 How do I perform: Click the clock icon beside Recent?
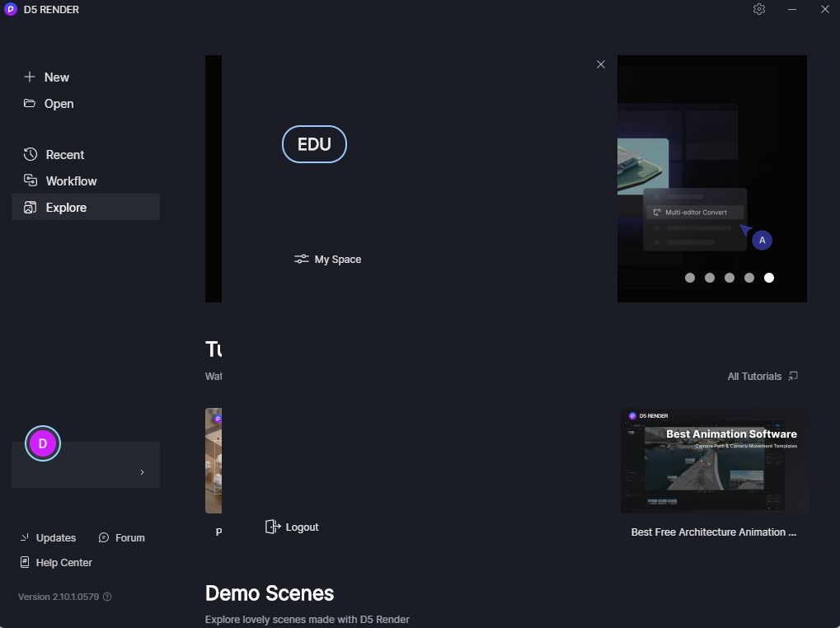pyautogui.click(x=31, y=154)
